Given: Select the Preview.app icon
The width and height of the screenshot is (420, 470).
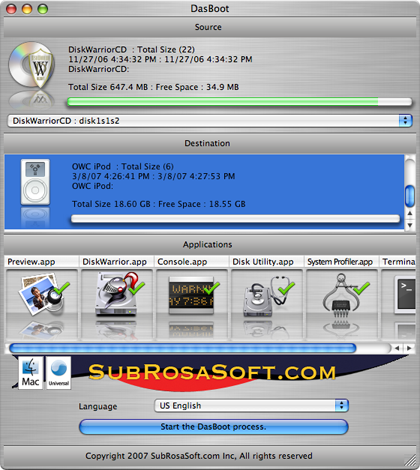Looking at the screenshot, I should point(42,295).
